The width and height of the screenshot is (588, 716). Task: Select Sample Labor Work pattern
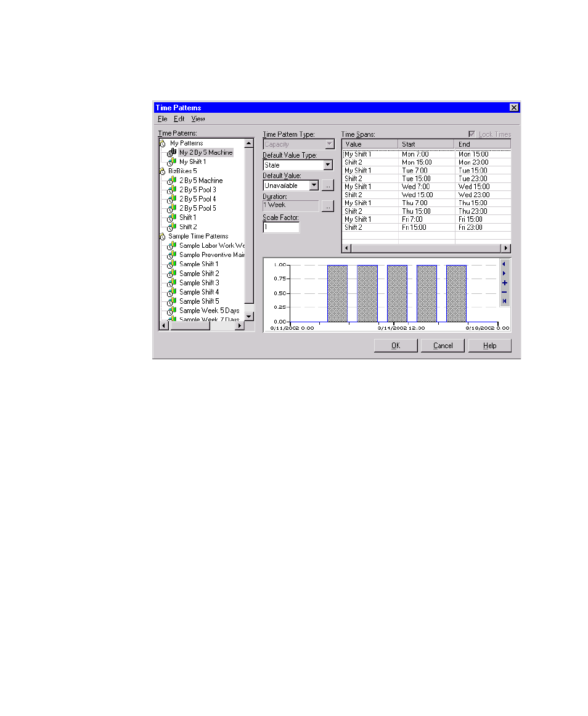click(x=212, y=246)
